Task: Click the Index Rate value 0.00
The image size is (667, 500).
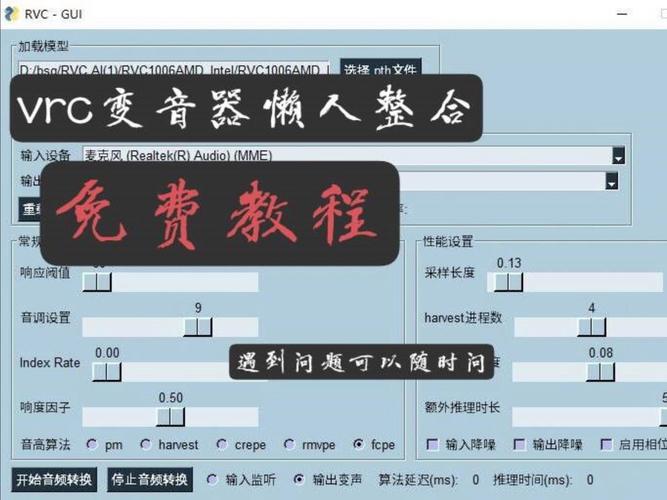Action: coord(107,353)
